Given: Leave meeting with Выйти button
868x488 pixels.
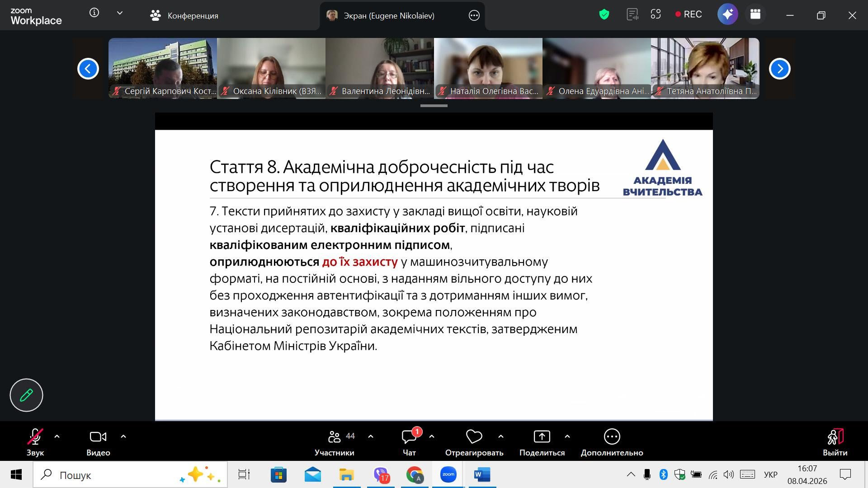Looking at the screenshot, I should (835, 443).
